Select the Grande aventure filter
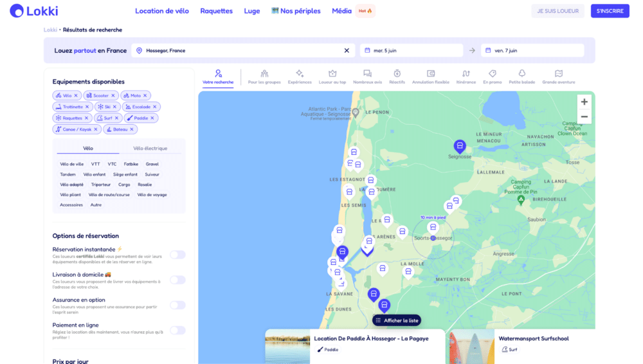The image size is (643, 364). 559,77
